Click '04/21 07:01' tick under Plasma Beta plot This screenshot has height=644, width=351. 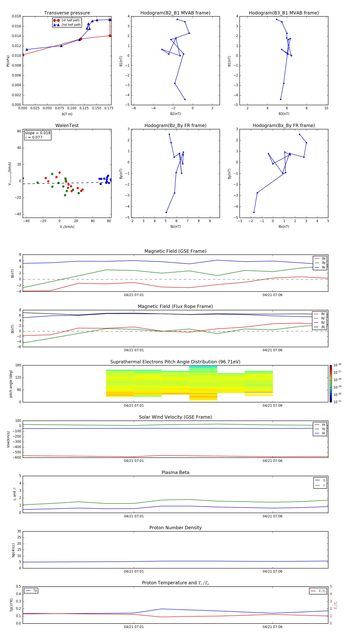point(134,516)
